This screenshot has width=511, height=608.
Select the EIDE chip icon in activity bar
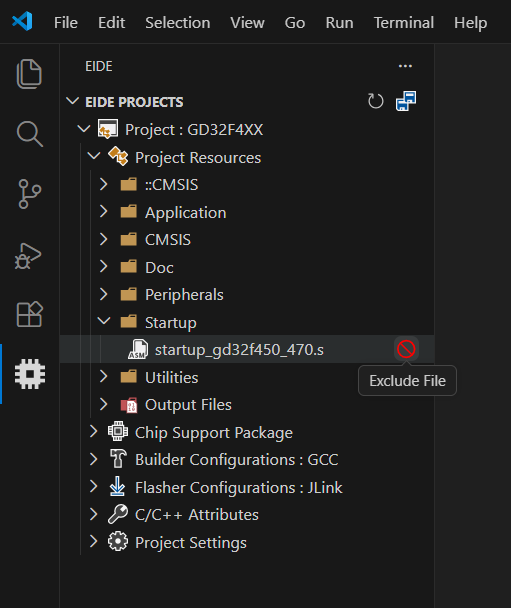tap(30, 374)
